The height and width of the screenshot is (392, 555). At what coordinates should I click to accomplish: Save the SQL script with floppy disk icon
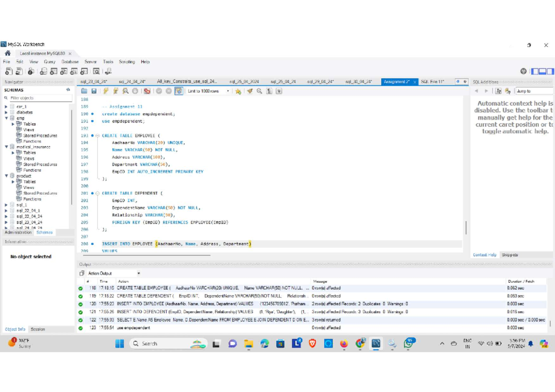(94, 91)
